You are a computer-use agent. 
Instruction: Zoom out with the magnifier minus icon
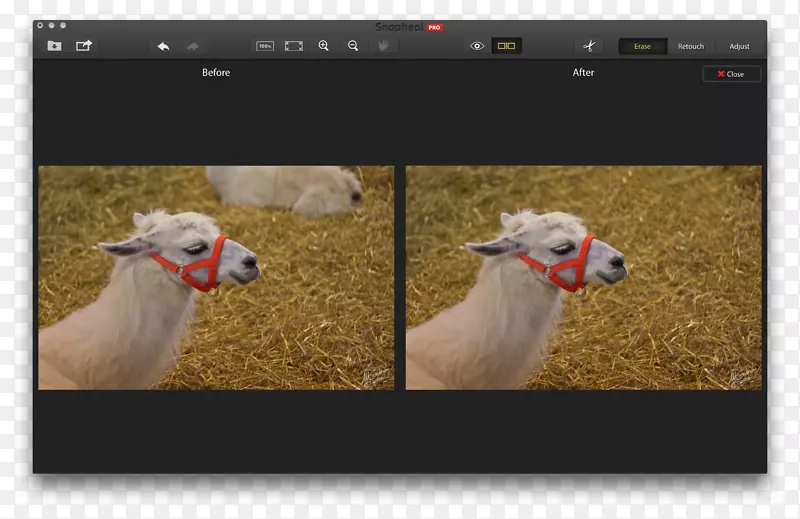353,46
